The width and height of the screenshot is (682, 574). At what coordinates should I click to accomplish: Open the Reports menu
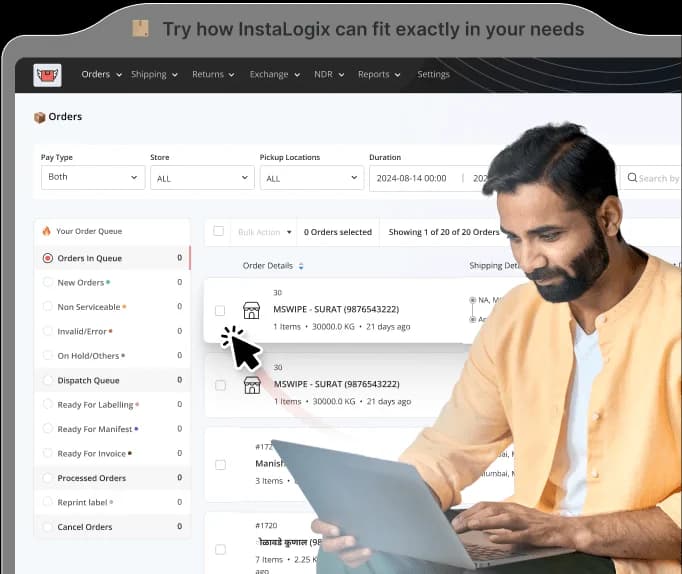(x=379, y=74)
